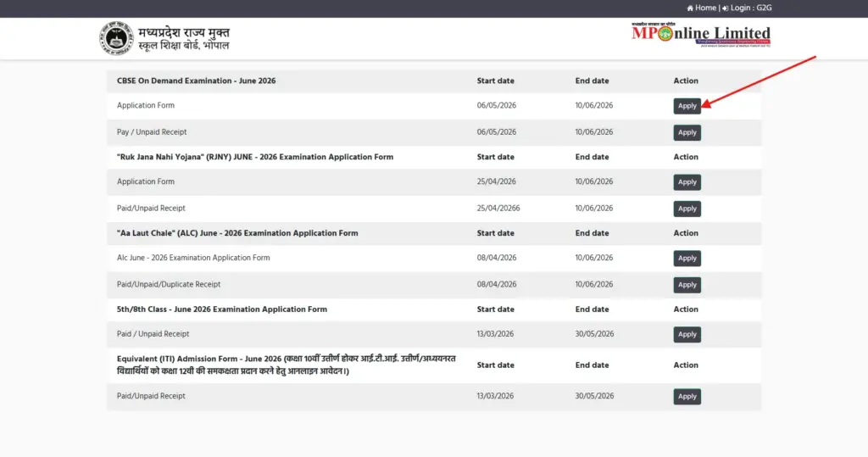This screenshot has width=868, height=457.
Task: Apply for Alc June 2026 Examination Form
Action: click(x=687, y=258)
